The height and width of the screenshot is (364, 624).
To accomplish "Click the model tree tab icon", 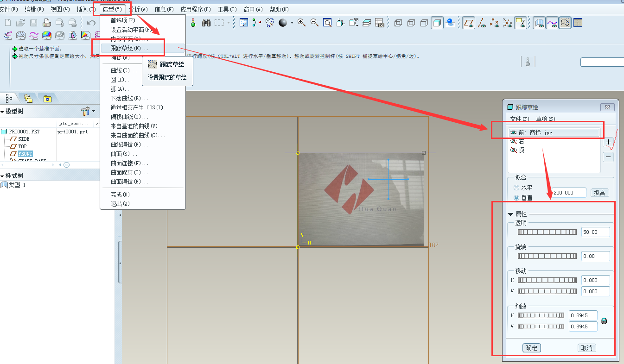I will (9, 98).
